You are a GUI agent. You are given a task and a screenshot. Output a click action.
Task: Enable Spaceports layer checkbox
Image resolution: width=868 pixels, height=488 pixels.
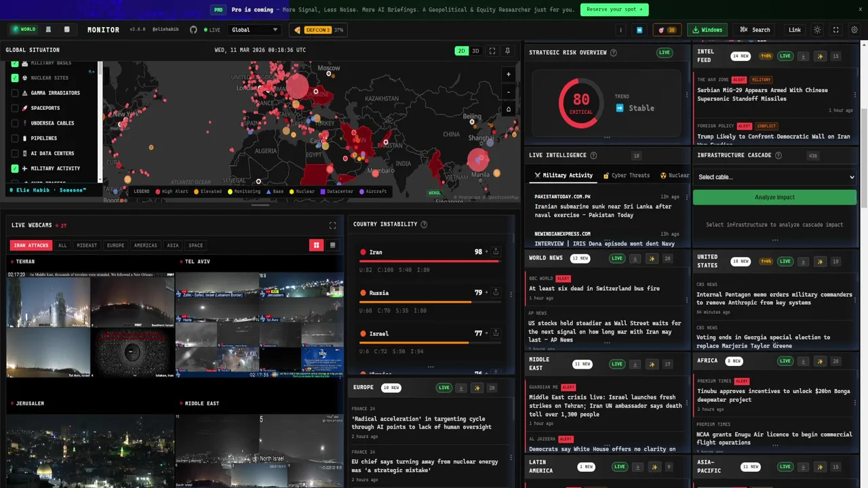[x=15, y=108]
